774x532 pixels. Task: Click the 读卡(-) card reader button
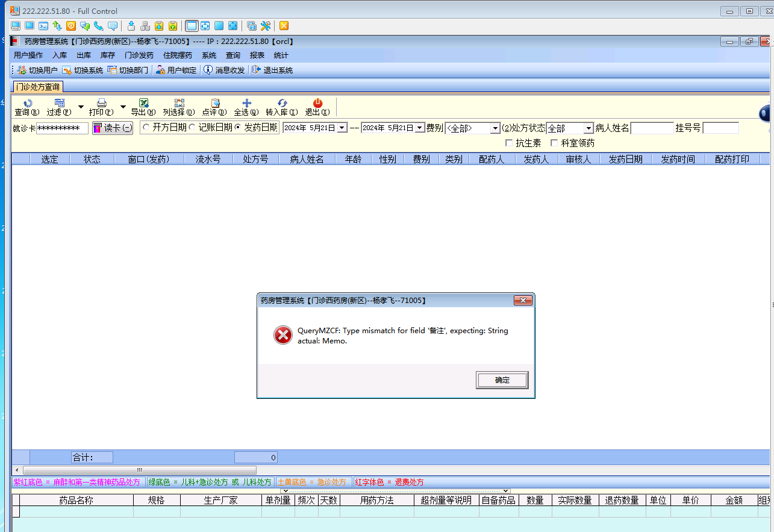click(x=113, y=128)
